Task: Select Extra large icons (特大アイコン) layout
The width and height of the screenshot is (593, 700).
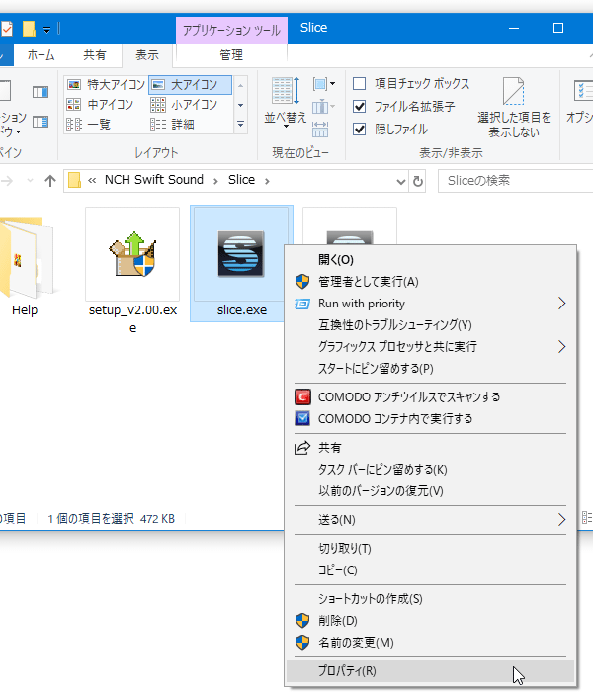Action: pyautogui.click(x=106, y=84)
